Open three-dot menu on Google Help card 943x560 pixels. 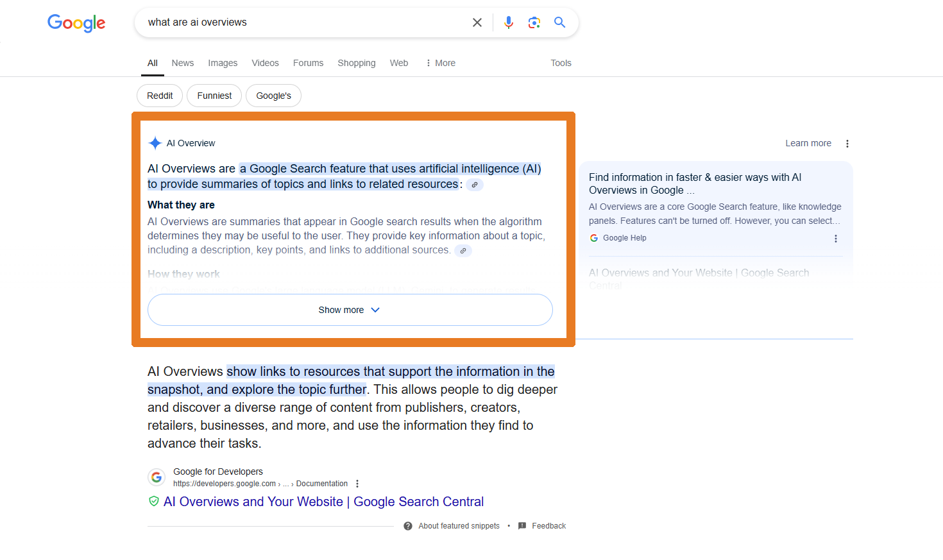tap(835, 239)
